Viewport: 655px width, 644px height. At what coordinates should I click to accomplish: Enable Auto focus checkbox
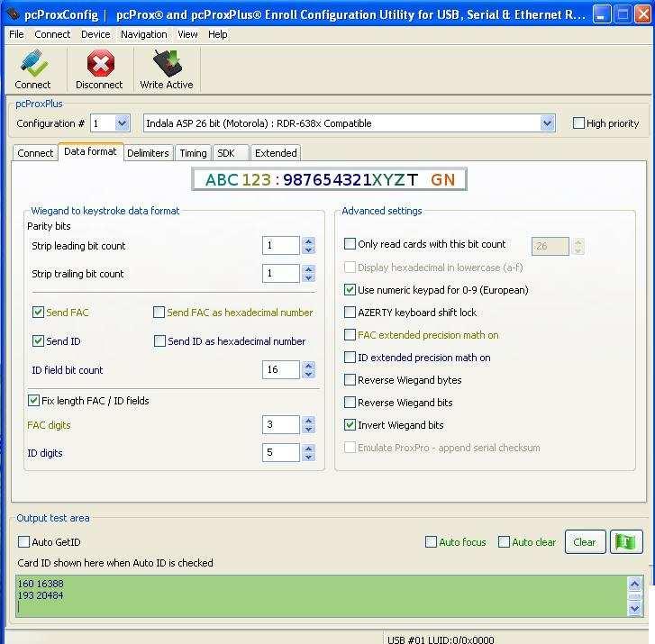(x=431, y=541)
